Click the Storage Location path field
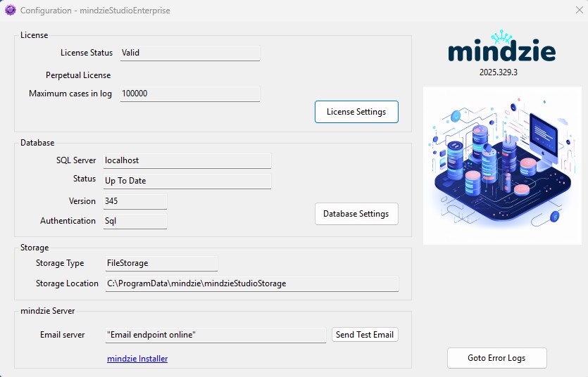This screenshot has height=377, width=588. [x=252, y=283]
